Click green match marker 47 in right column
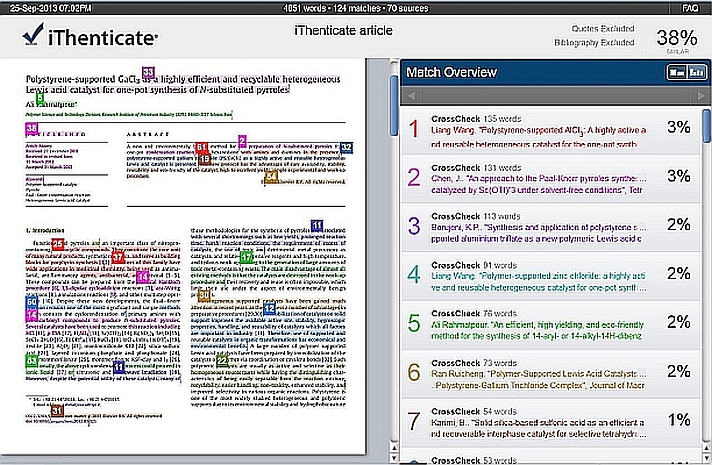This screenshot has width=712, height=465. (x=246, y=257)
